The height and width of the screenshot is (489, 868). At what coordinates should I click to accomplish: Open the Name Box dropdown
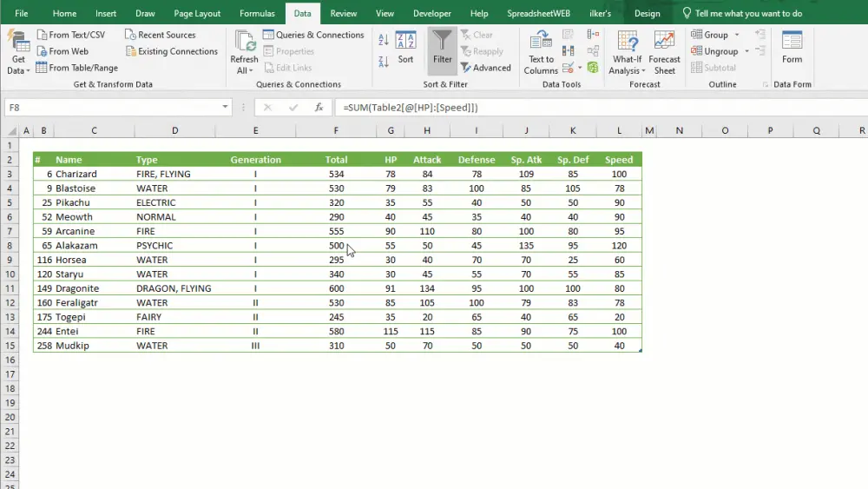click(225, 107)
